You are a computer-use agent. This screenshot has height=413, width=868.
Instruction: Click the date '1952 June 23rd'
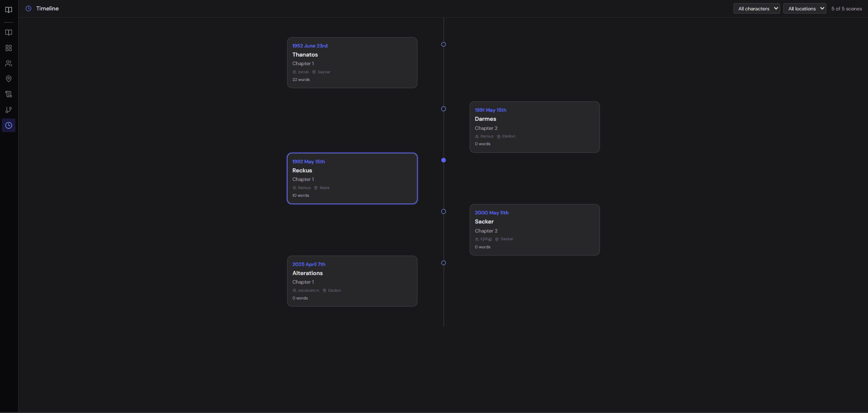point(310,46)
